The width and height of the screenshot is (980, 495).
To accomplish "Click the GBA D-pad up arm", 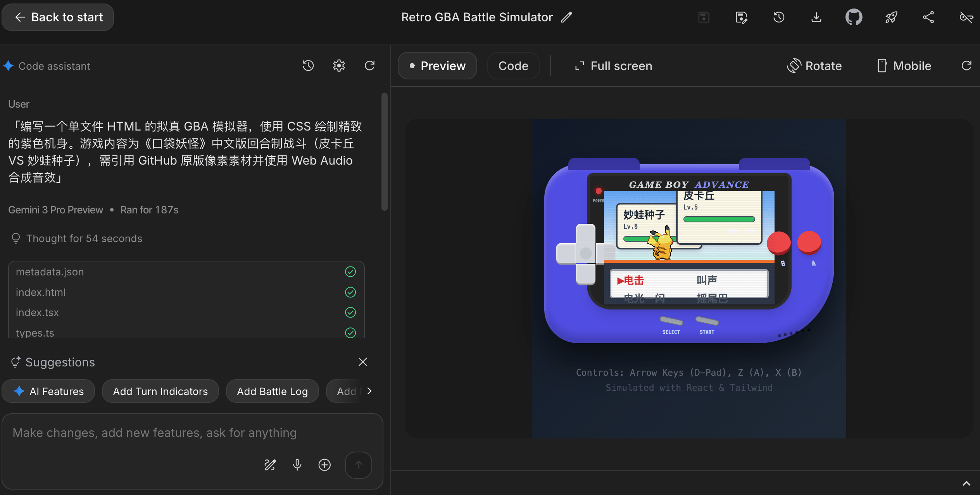I will tap(585, 234).
